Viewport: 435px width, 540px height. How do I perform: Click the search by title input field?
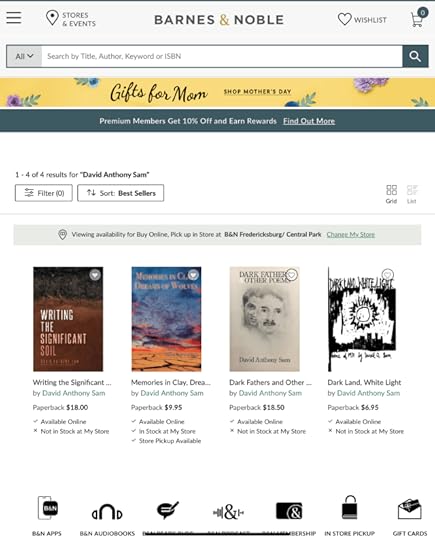point(222,56)
